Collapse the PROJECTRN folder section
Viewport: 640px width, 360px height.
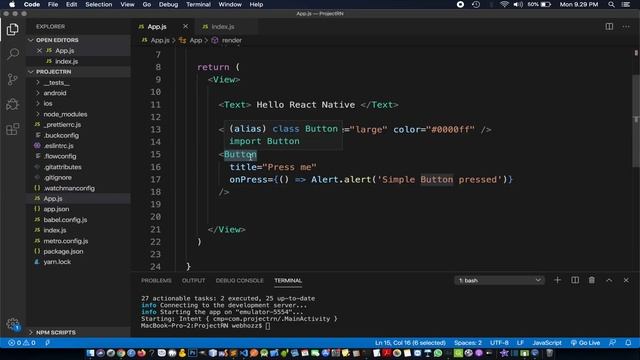[53, 71]
